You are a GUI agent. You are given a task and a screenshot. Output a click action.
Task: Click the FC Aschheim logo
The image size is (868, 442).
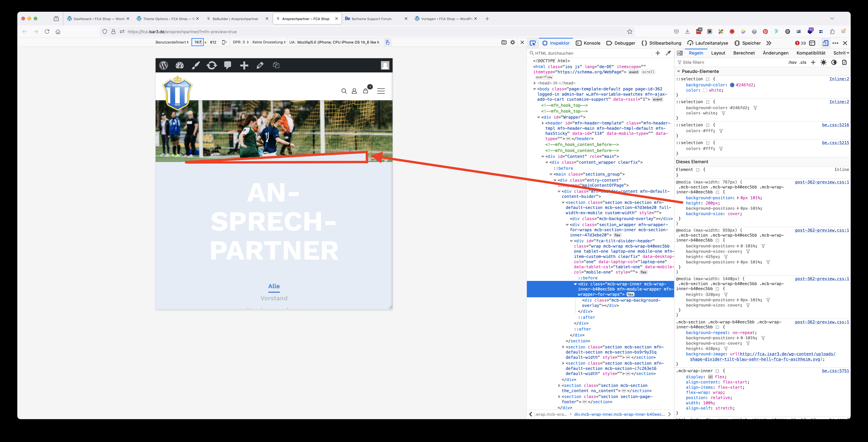[178, 93]
